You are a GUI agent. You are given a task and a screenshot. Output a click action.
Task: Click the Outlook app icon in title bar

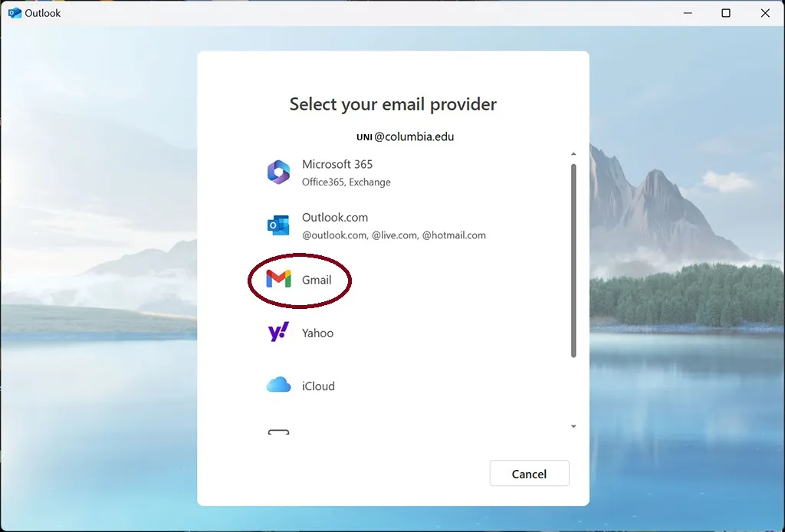coord(15,13)
